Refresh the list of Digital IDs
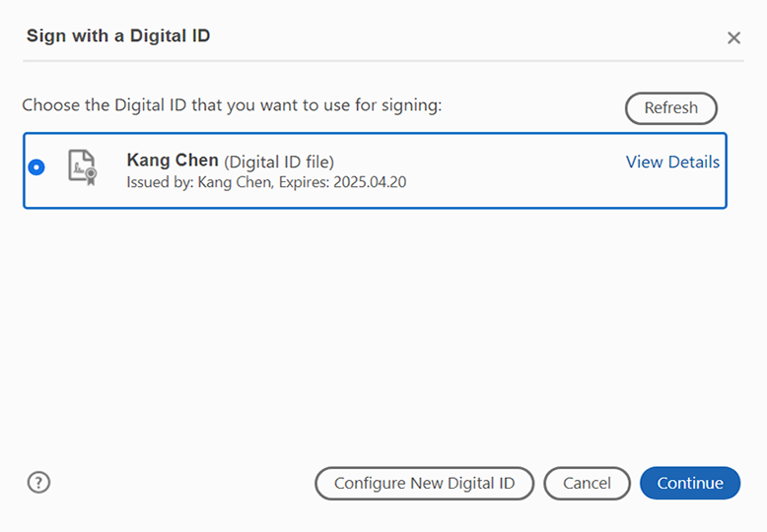Screen dimensions: 767x532 pos(671,108)
